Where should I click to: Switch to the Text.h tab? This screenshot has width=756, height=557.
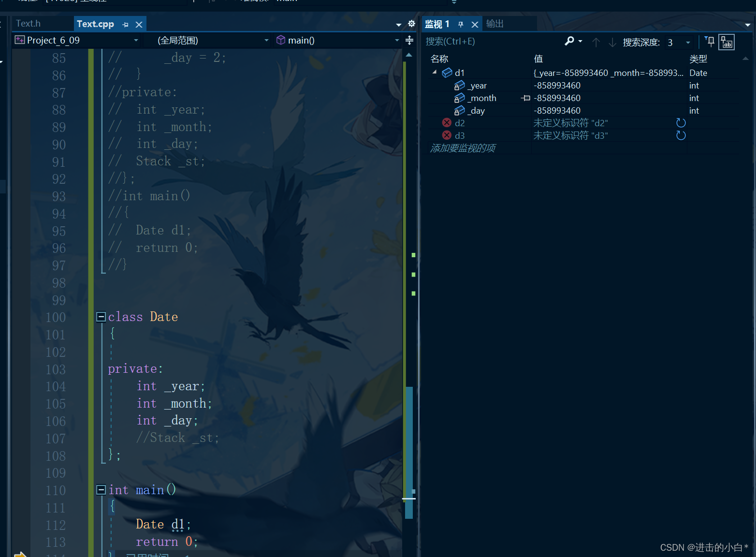[28, 24]
